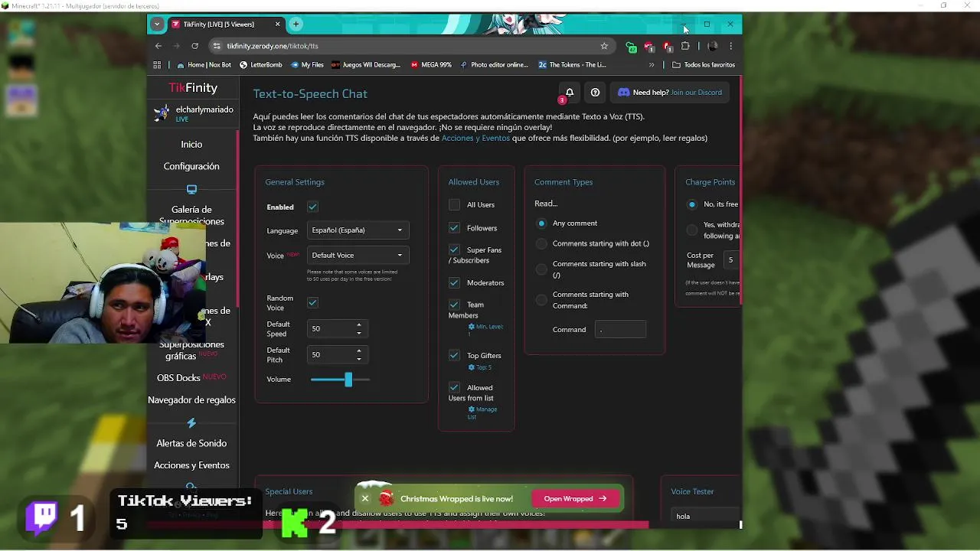Select Comments starting with dot option
980x551 pixels.
tap(541, 243)
